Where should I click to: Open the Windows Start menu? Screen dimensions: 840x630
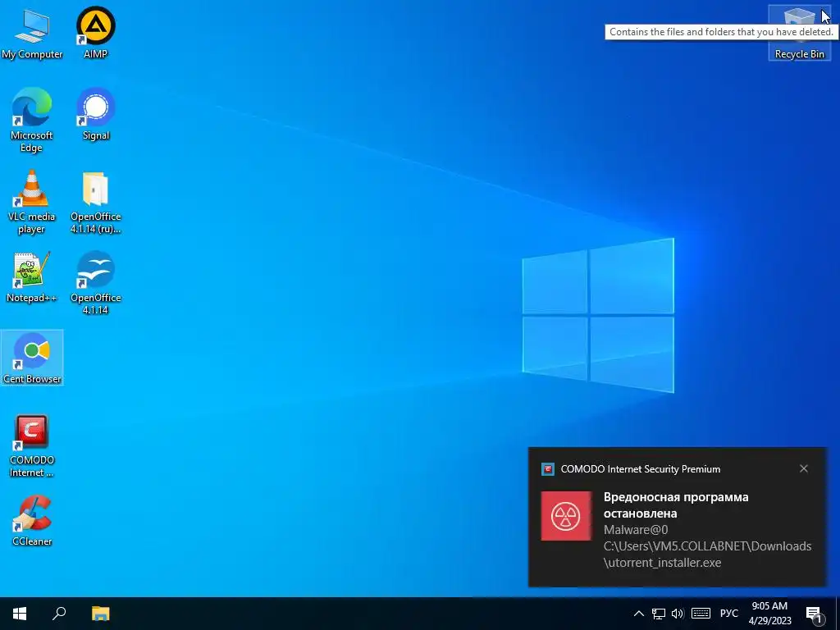20,614
